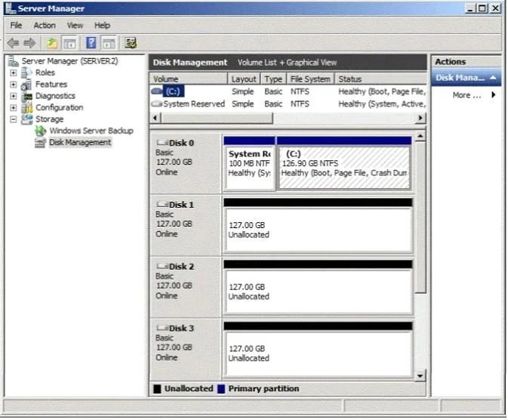Collapse the Disk Management actions section
Image resolution: width=508 pixels, height=420 pixels.
pyautogui.click(x=493, y=78)
